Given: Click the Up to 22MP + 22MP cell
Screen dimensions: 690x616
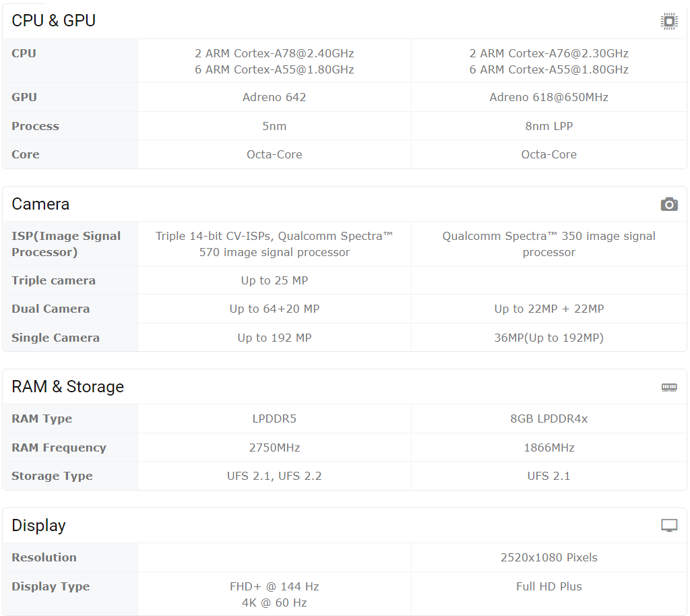Looking at the screenshot, I should tap(548, 309).
